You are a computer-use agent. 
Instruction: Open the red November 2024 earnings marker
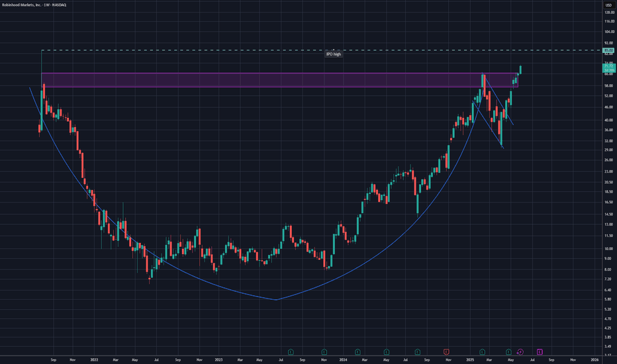(x=446, y=352)
